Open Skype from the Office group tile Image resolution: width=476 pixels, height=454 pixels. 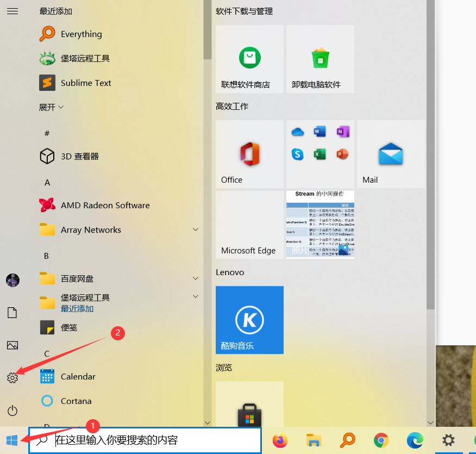pyautogui.click(x=298, y=154)
